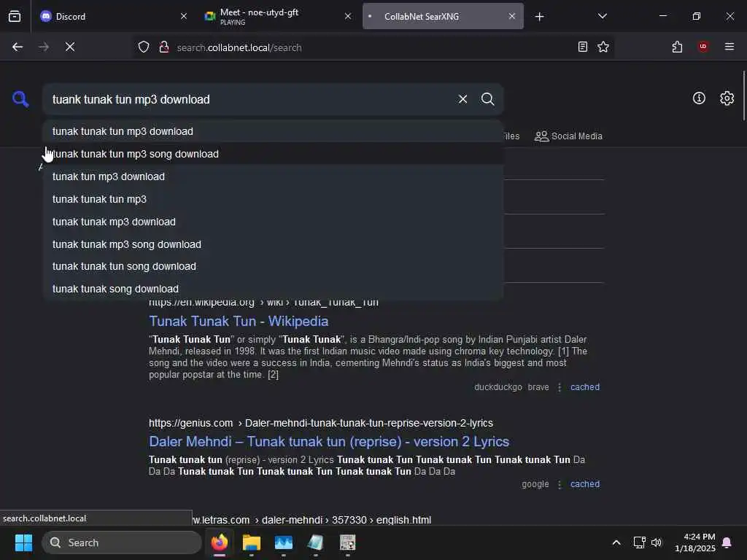Open Daler Mehndi reprise Lyrics result

(329, 442)
